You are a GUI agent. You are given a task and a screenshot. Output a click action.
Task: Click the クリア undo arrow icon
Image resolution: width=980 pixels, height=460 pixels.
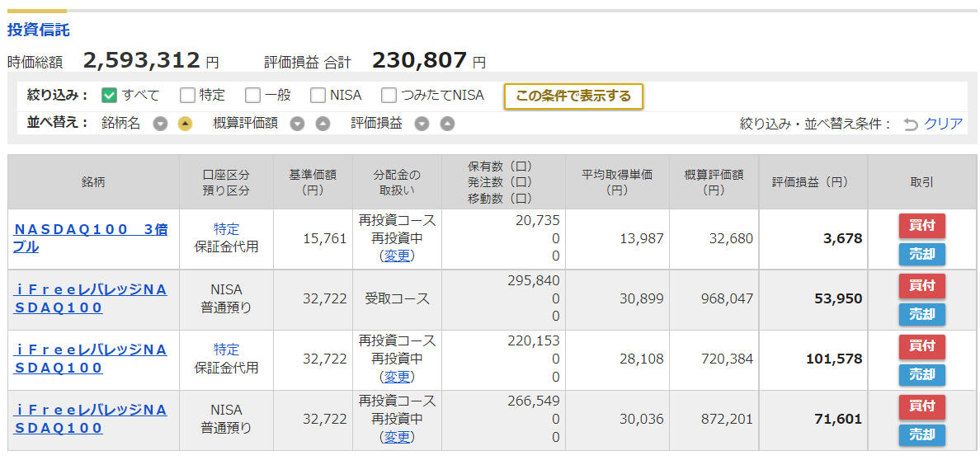(x=911, y=124)
